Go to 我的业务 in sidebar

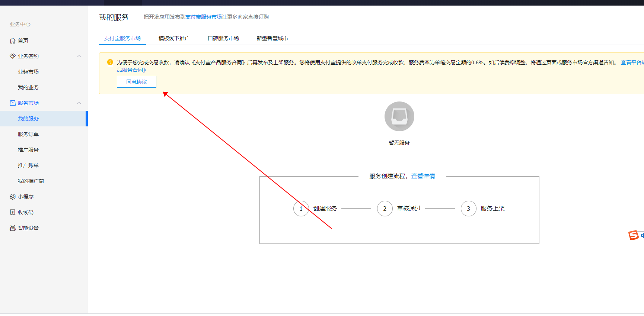[x=28, y=87]
